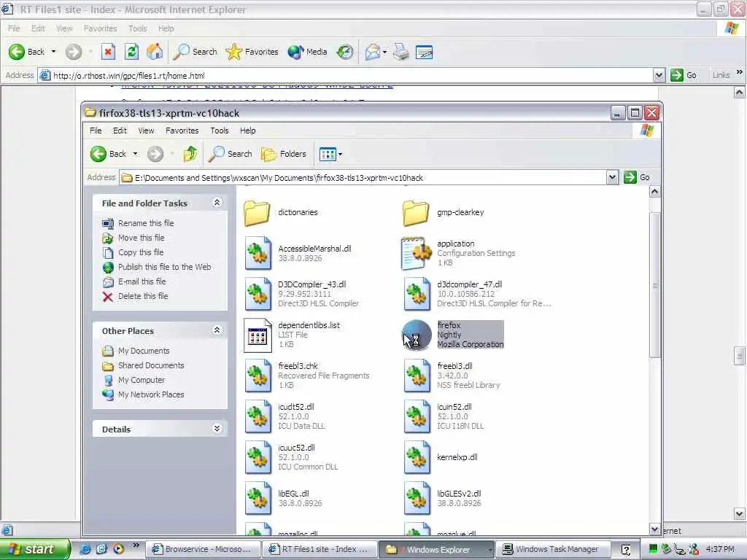747x560 pixels.
Task: Open Favorites menu in Explorer window
Action: (x=182, y=131)
